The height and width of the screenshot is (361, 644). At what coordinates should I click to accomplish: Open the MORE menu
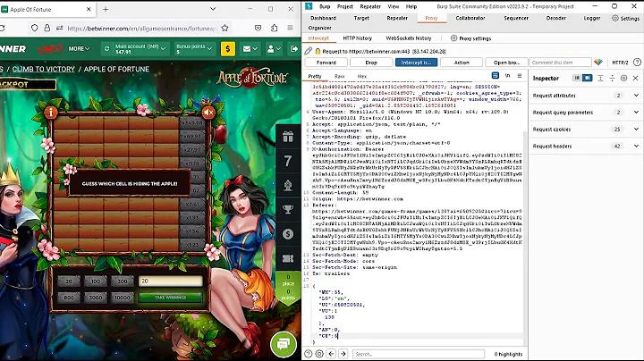point(79,48)
